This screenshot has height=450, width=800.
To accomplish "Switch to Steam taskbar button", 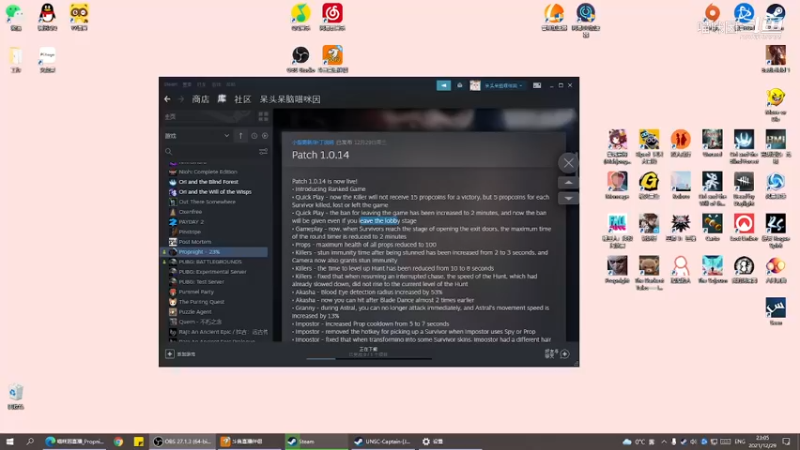I will click(315, 442).
